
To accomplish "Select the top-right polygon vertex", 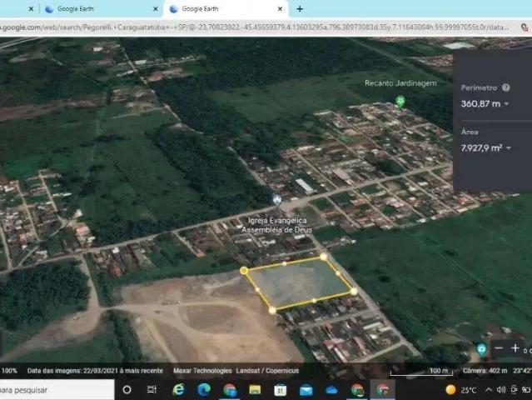I will (323, 257).
